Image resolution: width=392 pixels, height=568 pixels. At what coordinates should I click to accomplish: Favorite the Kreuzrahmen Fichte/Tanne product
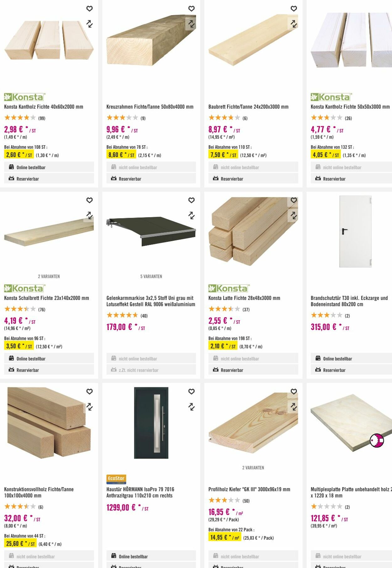click(191, 9)
